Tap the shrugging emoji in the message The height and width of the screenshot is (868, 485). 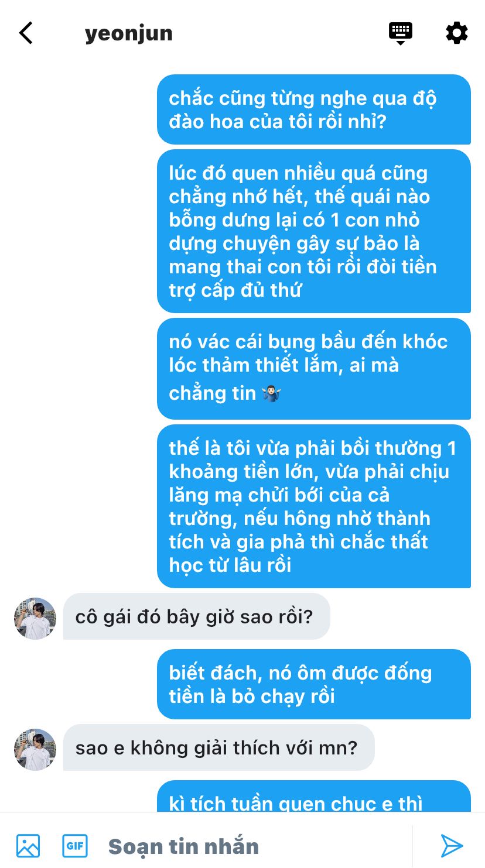272,393
